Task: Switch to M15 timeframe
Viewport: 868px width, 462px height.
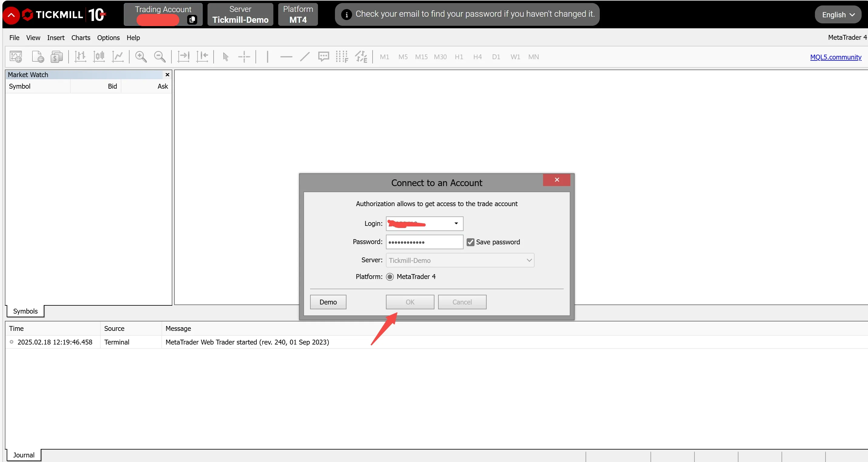Action: (x=421, y=57)
